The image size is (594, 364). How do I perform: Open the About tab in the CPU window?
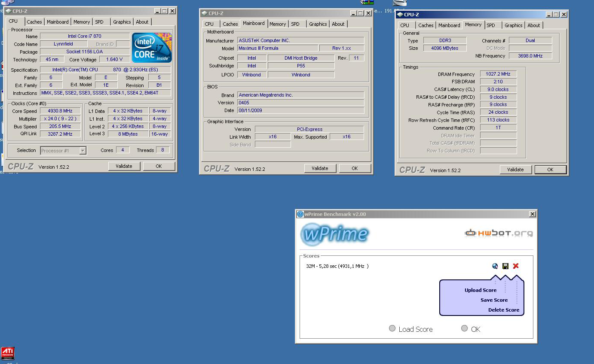[142, 22]
